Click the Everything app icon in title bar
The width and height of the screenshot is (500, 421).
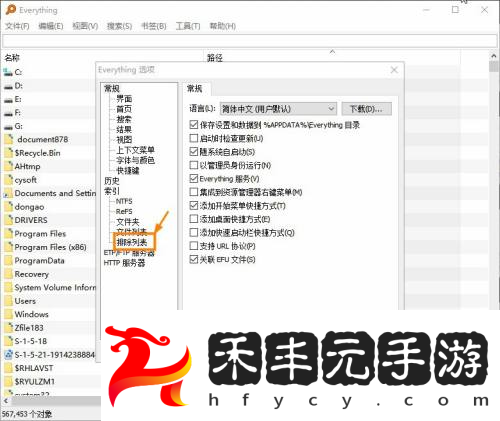pos(11,10)
